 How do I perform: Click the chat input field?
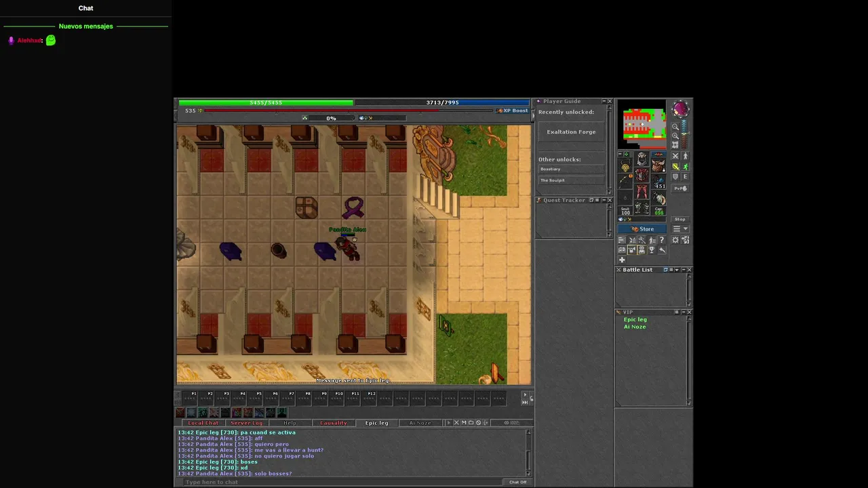point(342,482)
